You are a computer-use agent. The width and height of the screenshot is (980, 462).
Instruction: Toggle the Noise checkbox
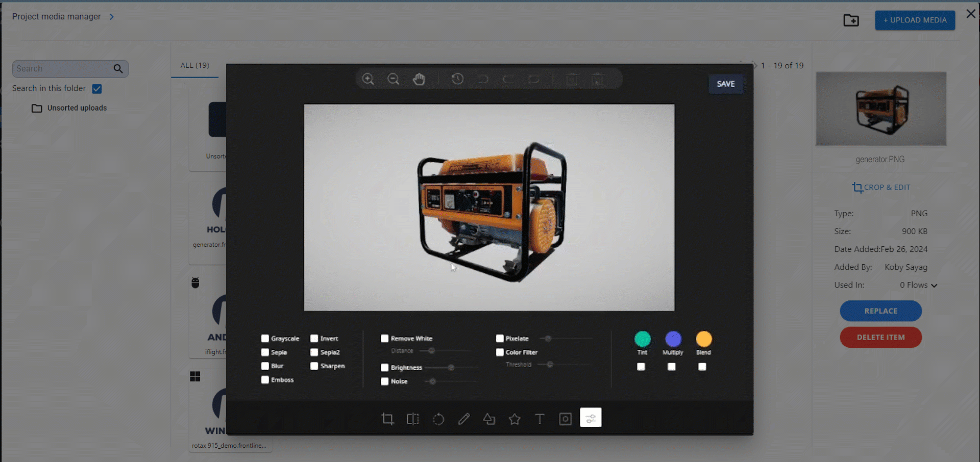tap(385, 381)
